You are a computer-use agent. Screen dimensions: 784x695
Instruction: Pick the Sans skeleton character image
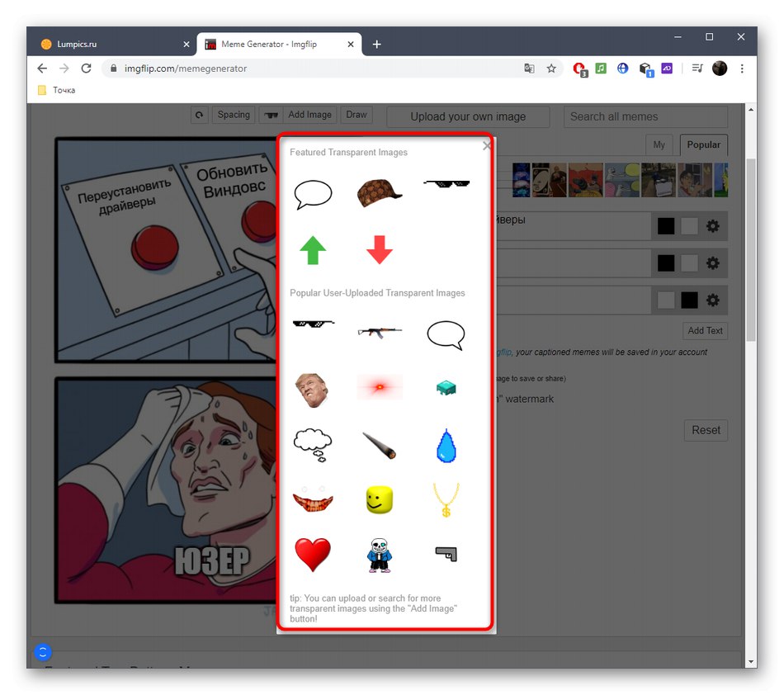(380, 555)
